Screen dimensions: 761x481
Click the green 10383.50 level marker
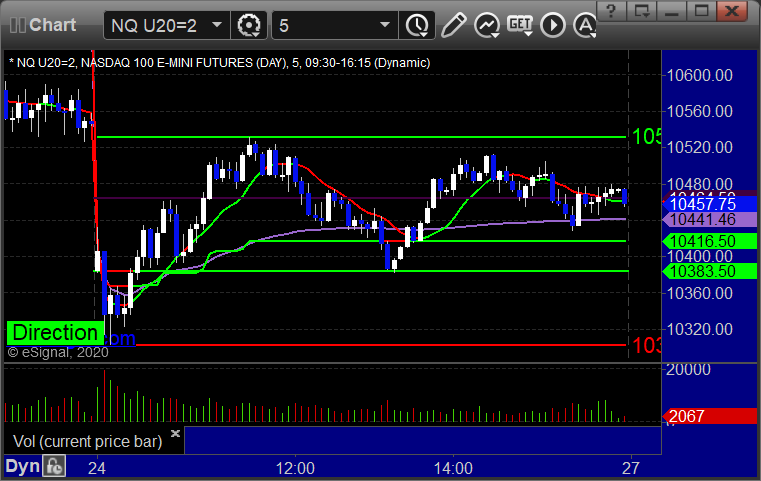(710, 271)
